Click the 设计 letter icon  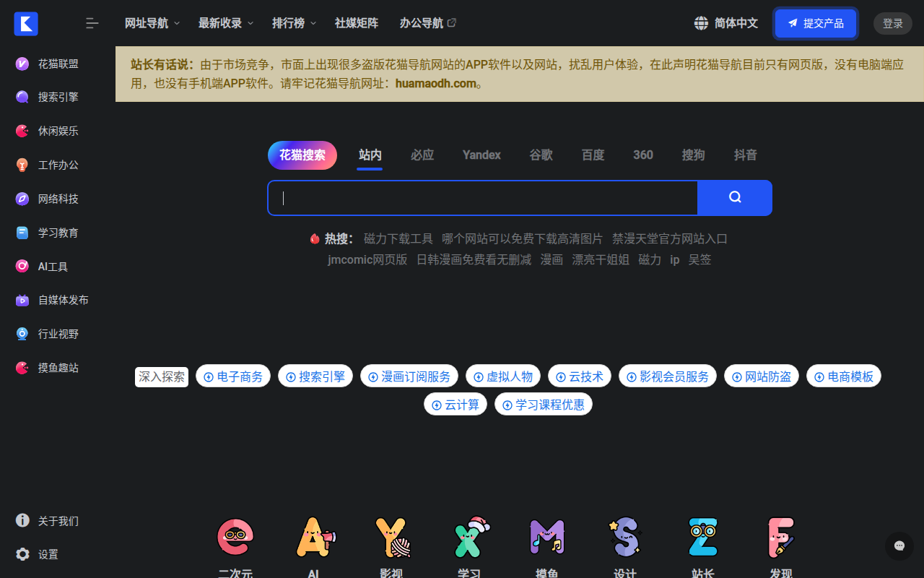(x=624, y=538)
